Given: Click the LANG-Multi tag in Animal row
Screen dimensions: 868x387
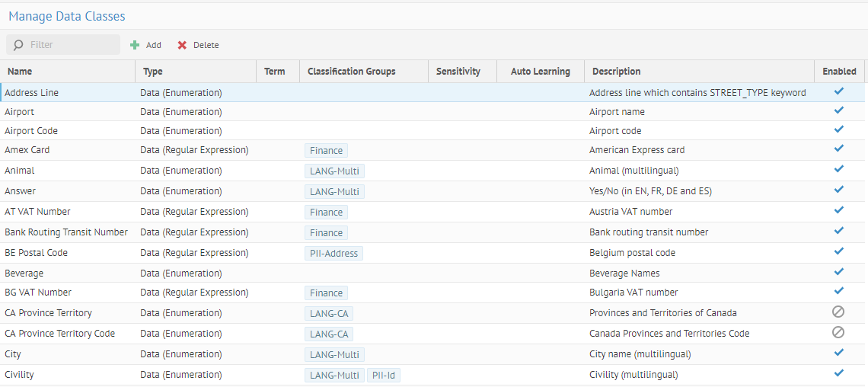Looking at the screenshot, I should 334,171.
